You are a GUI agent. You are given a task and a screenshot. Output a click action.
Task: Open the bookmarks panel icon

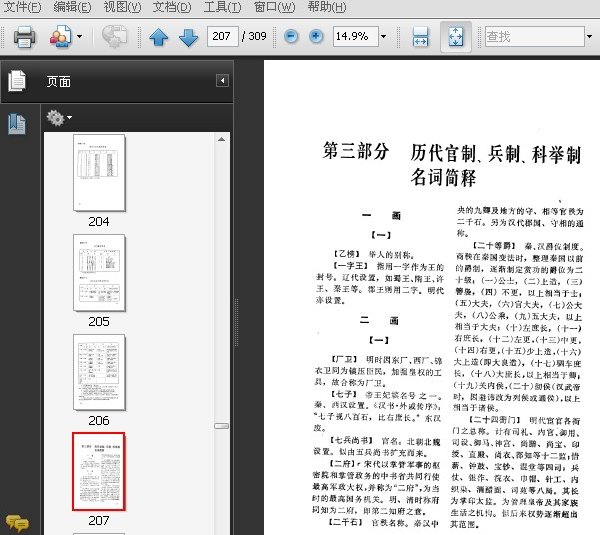[x=17, y=124]
